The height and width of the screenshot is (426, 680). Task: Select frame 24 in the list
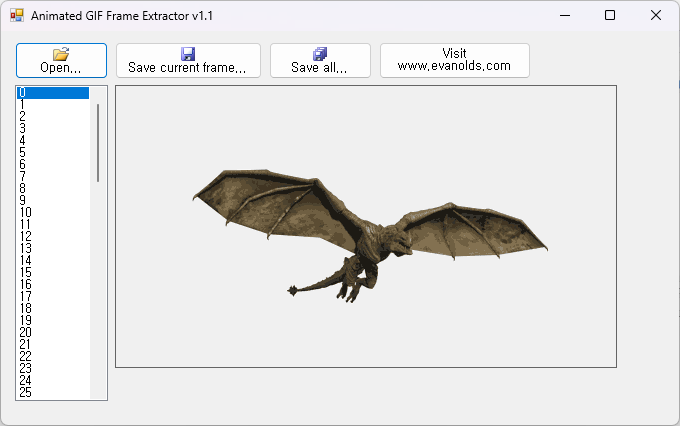tap(53, 381)
